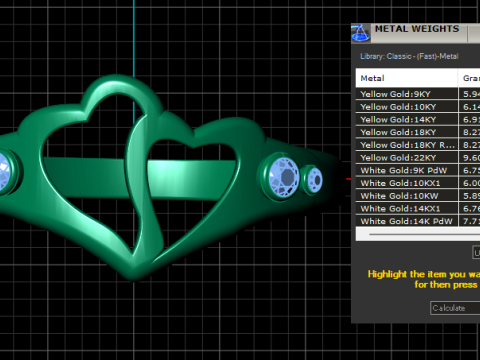
Task: Select the White Gold:10KX1 row
Action: pyautogui.click(x=418, y=183)
